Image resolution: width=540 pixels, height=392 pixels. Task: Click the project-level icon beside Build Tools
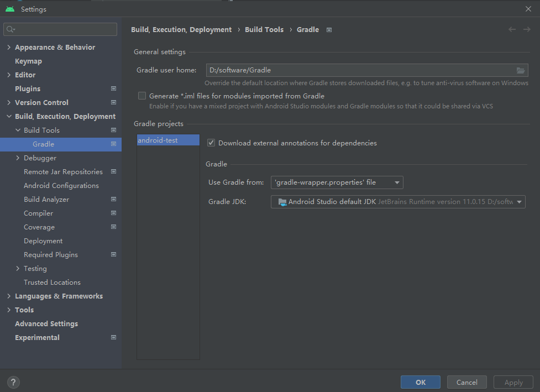click(x=113, y=130)
